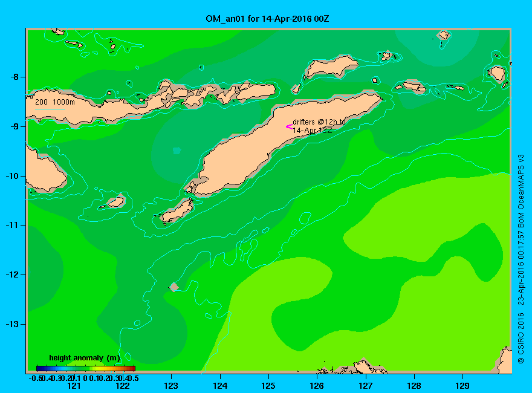Click the latitude label -13

(12, 325)
